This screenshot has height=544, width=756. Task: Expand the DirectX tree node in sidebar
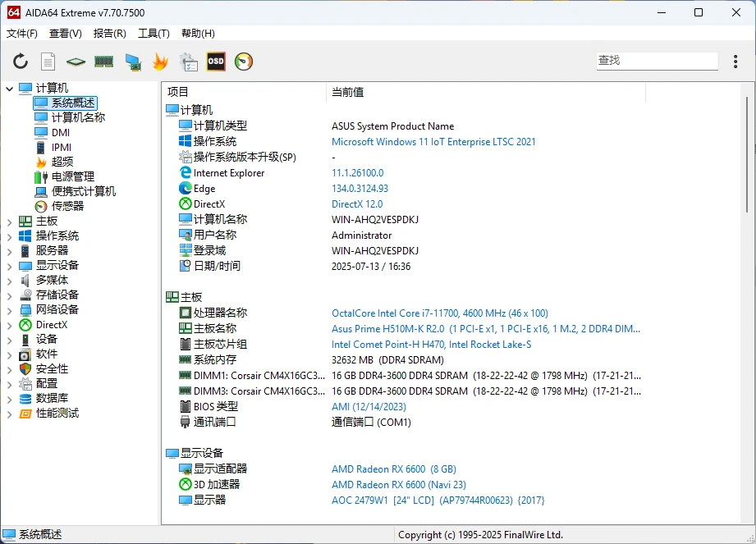[10, 325]
